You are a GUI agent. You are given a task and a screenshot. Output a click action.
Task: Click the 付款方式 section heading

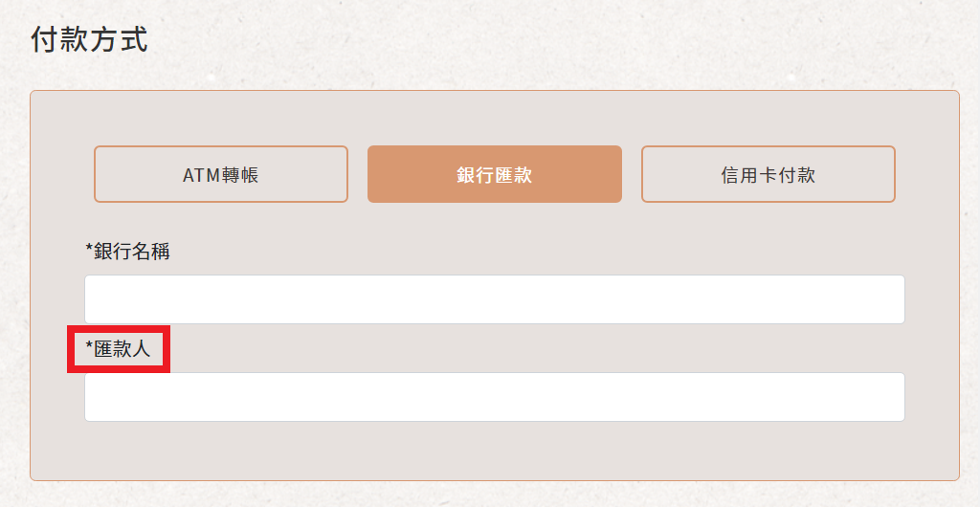point(89,39)
